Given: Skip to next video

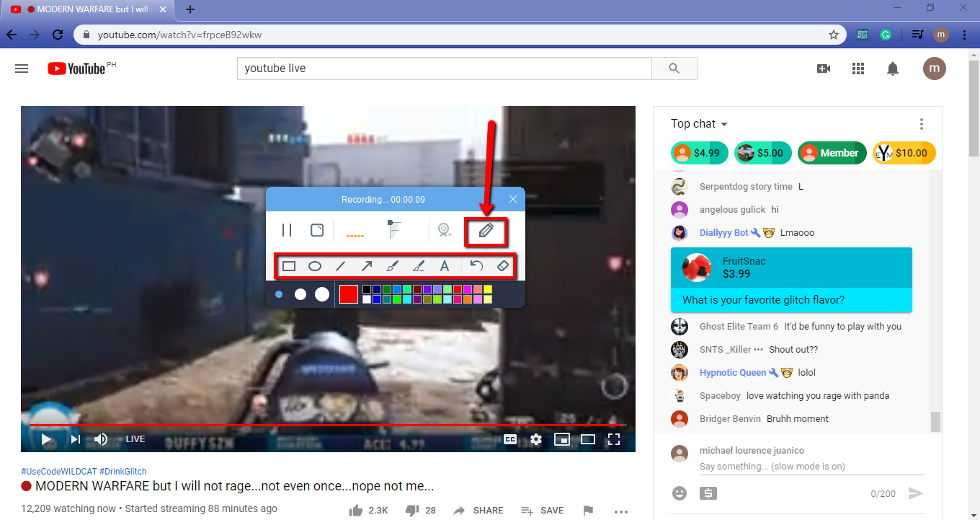Looking at the screenshot, I should (x=76, y=439).
